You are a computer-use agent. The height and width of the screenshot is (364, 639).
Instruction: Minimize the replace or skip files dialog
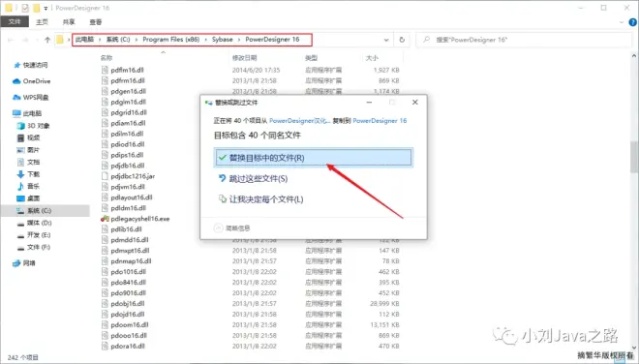(x=369, y=103)
